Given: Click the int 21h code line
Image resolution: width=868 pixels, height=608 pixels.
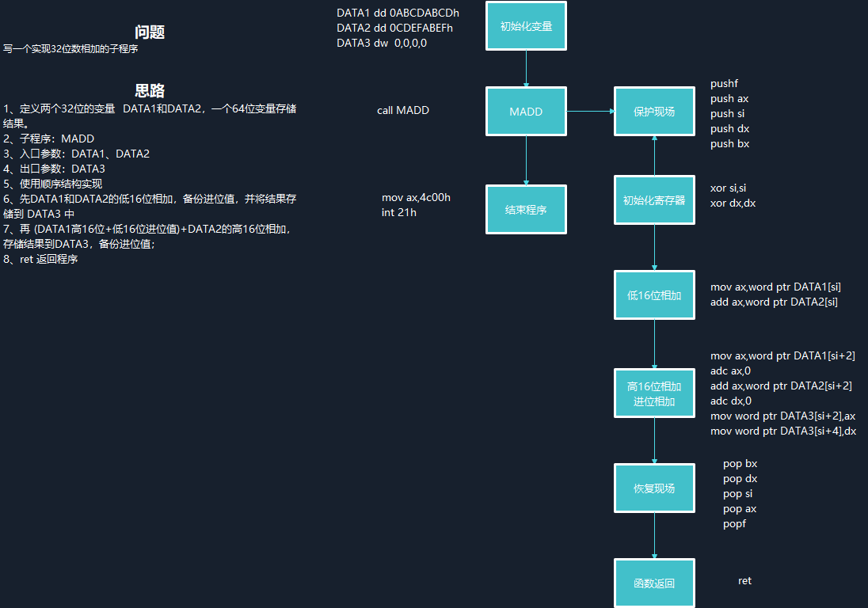Looking at the screenshot, I should click(399, 212).
